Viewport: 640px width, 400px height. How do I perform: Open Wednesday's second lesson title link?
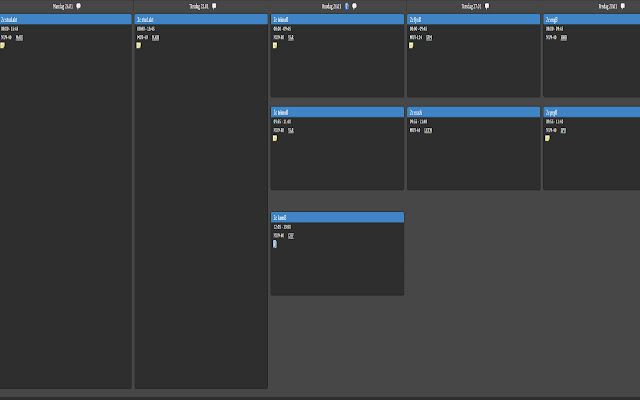point(281,112)
